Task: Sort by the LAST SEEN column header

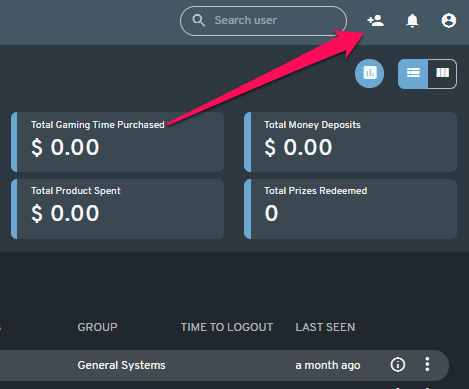Action: 325,327
